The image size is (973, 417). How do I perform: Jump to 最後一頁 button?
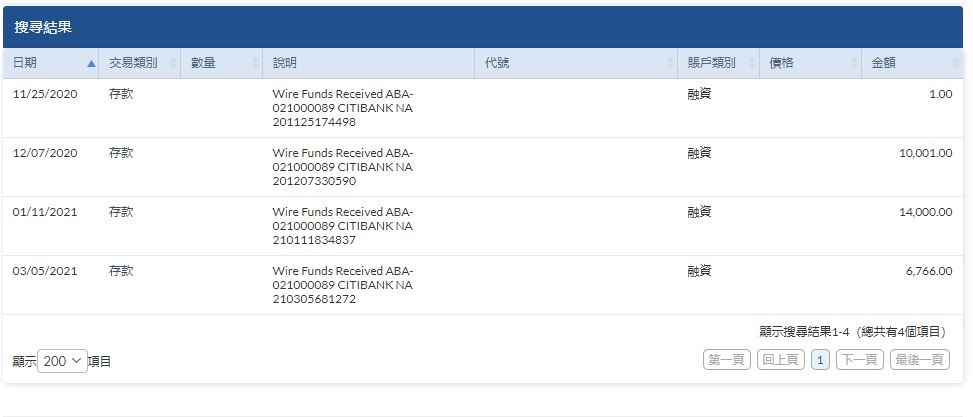920,360
